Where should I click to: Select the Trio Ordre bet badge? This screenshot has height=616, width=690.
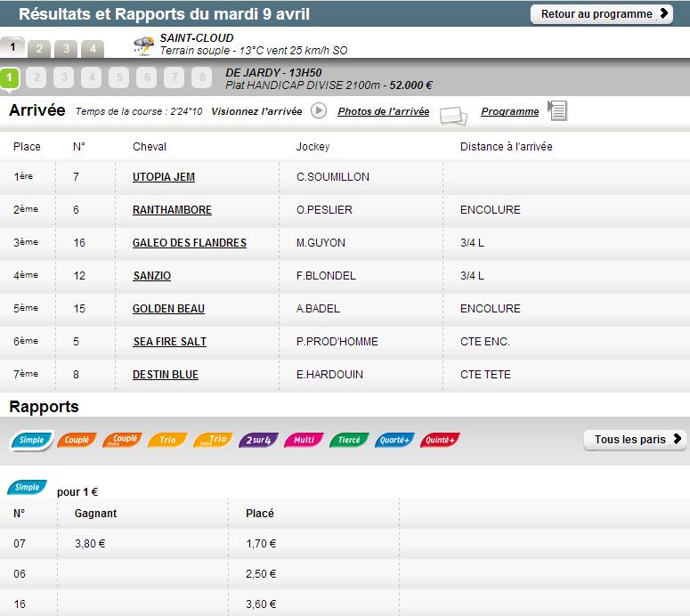[213, 440]
